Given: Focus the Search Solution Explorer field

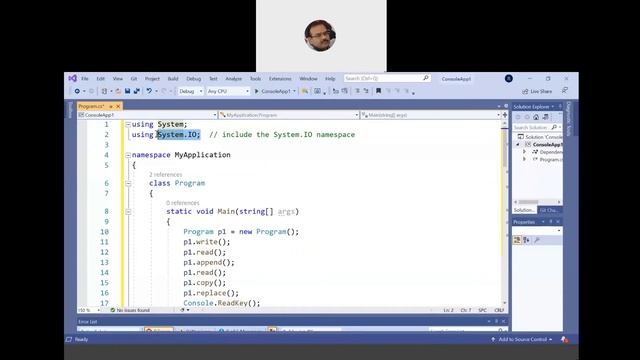Looking at the screenshot, I should 537,127.
